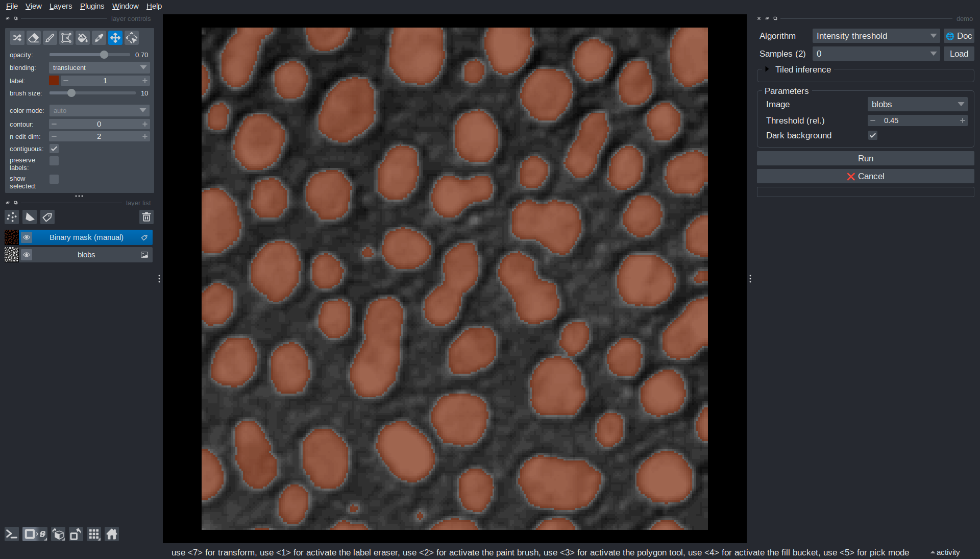Toggle grid view mode

coord(94,534)
